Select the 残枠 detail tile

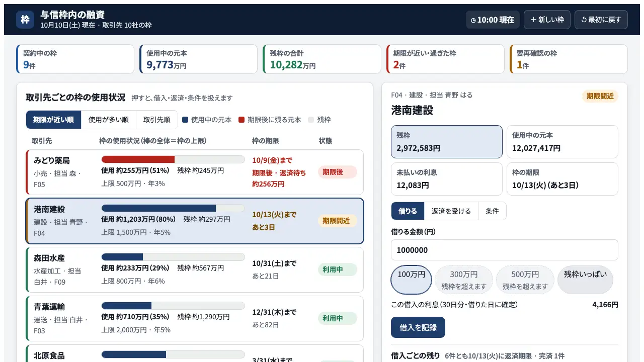[x=447, y=142]
